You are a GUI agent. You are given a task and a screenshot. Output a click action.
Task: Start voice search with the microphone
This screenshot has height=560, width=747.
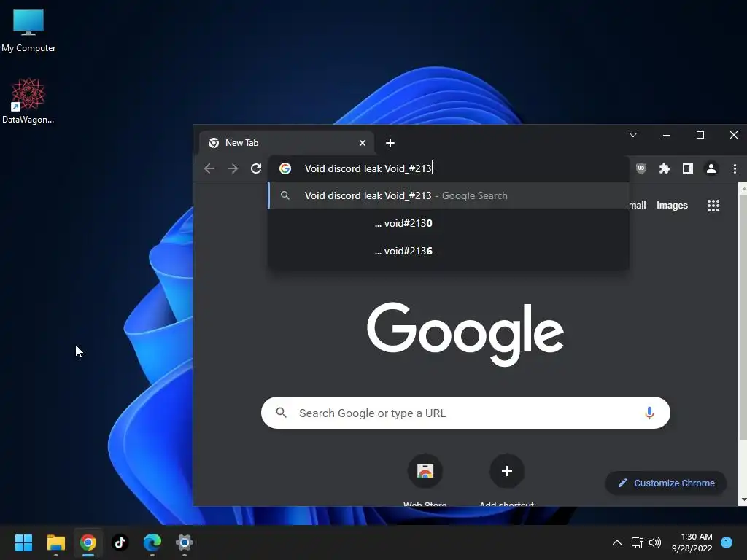649,413
